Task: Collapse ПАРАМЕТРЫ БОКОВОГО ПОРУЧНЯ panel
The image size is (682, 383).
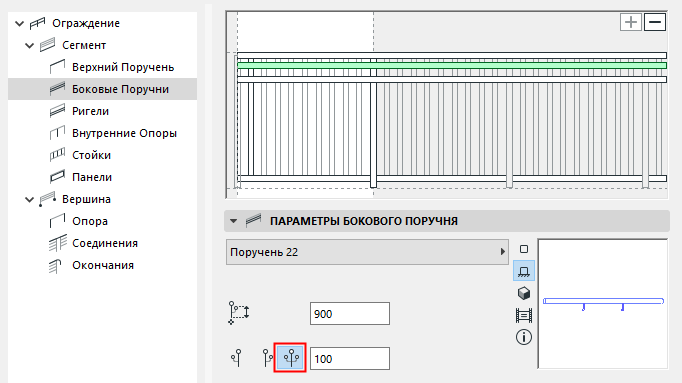Action: click(x=234, y=221)
